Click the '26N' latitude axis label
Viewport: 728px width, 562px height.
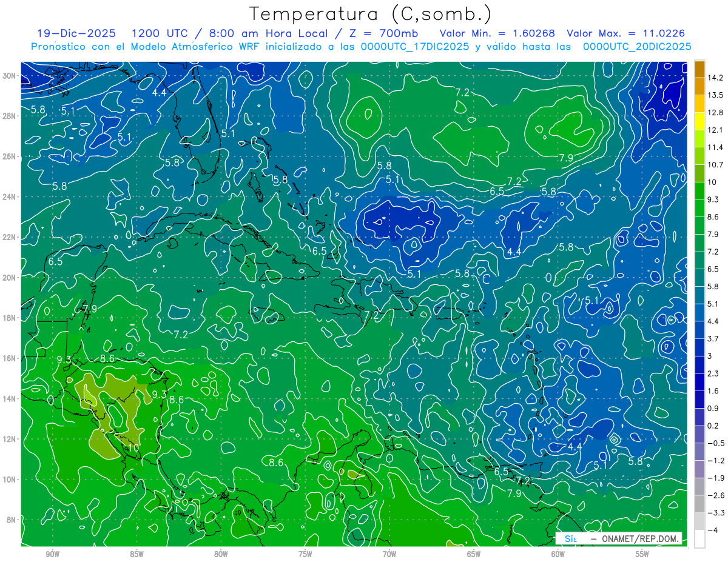[x=10, y=156]
